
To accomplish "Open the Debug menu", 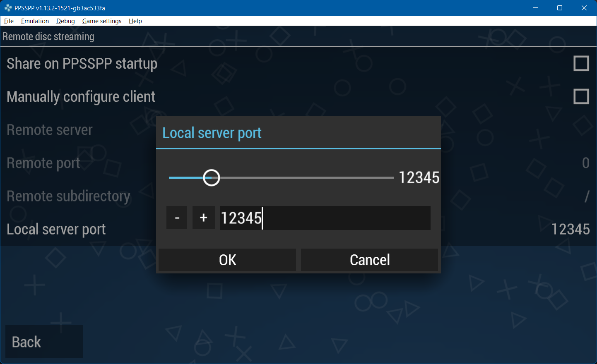I will (x=65, y=21).
